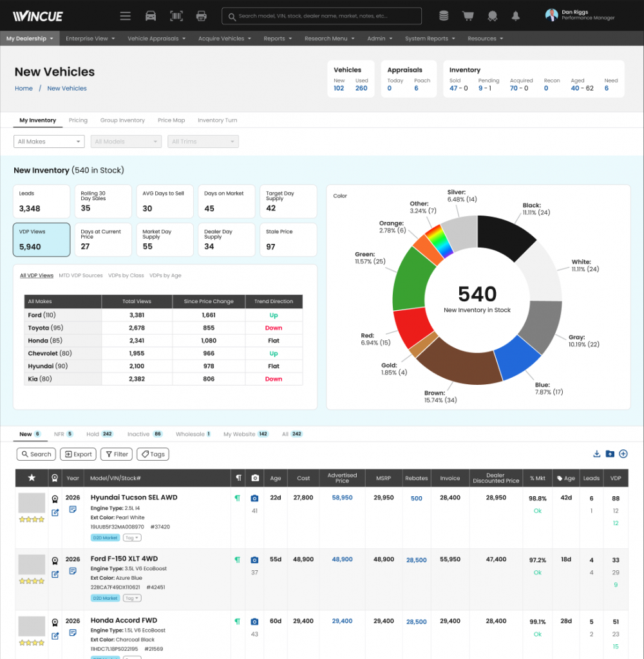Open the shopping cart icon
The height and width of the screenshot is (659, 644).
[x=468, y=16]
